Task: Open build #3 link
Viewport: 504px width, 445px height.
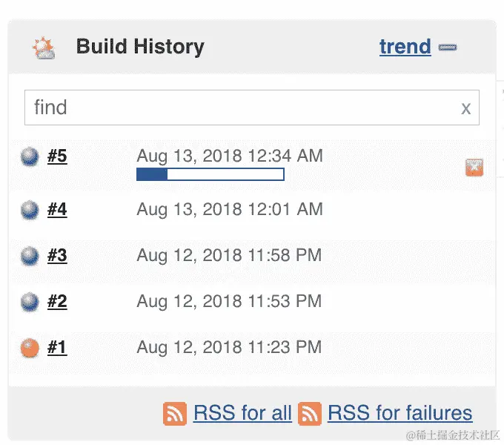Action: tap(57, 256)
